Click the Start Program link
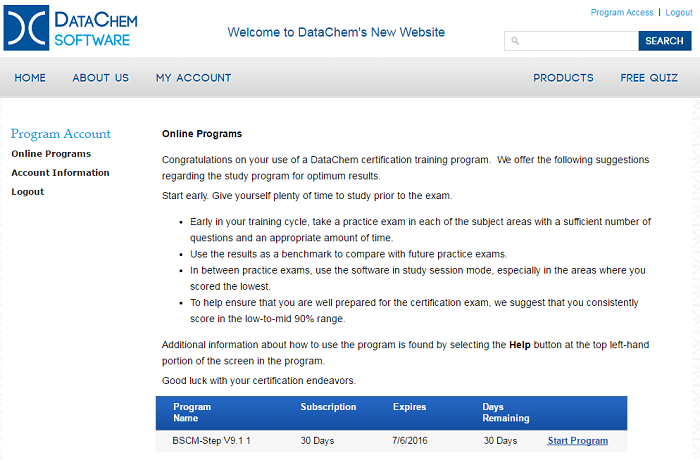The image size is (700, 460). point(578,441)
